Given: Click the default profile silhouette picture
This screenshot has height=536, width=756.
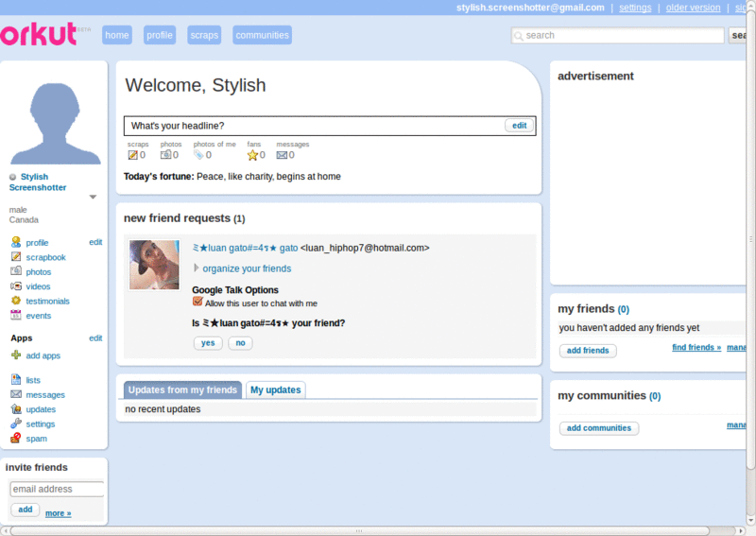Looking at the screenshot, I should (x=56, y=124).
